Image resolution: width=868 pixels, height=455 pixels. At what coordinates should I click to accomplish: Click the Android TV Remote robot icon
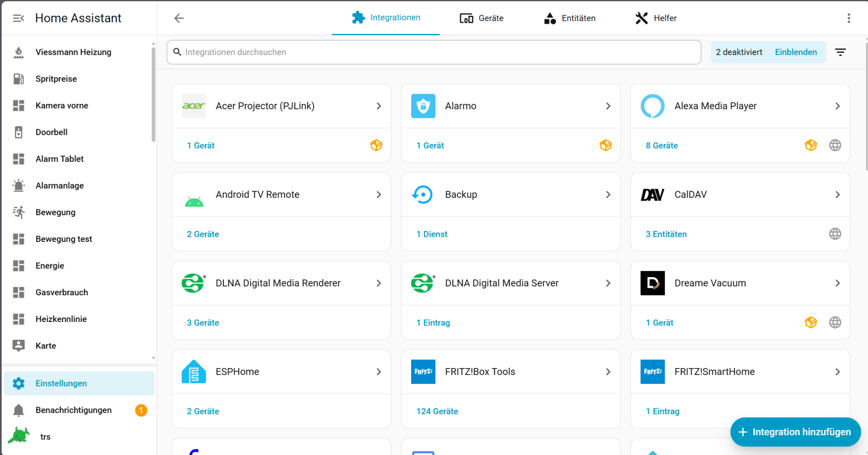point(194,202)
